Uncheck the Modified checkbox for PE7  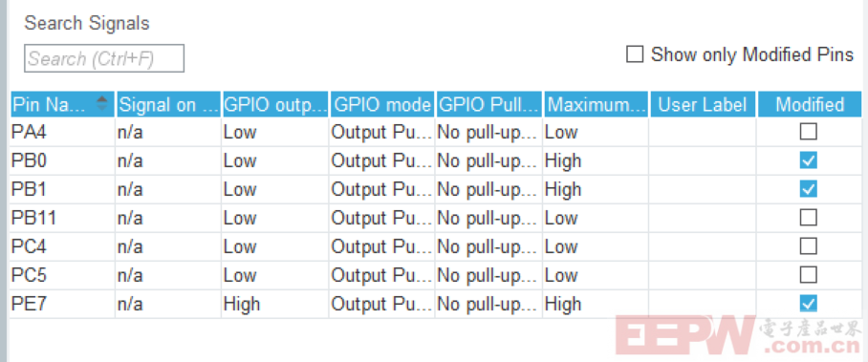[808, 304]
